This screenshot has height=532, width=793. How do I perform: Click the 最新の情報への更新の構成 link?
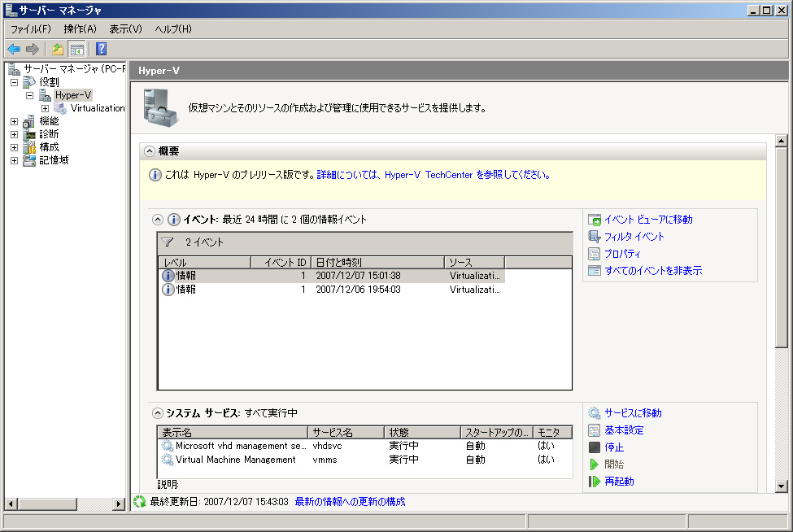[350, 502]
